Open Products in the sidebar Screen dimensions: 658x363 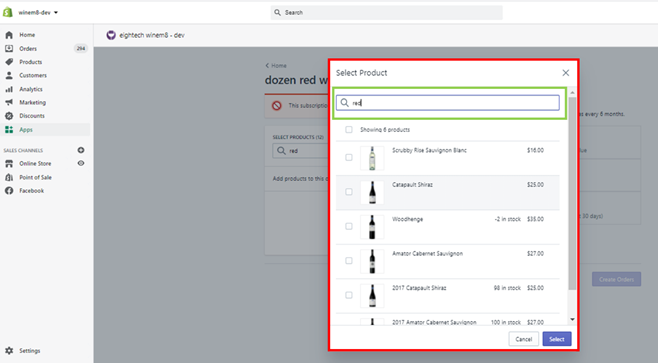click(x=31, y=62)
